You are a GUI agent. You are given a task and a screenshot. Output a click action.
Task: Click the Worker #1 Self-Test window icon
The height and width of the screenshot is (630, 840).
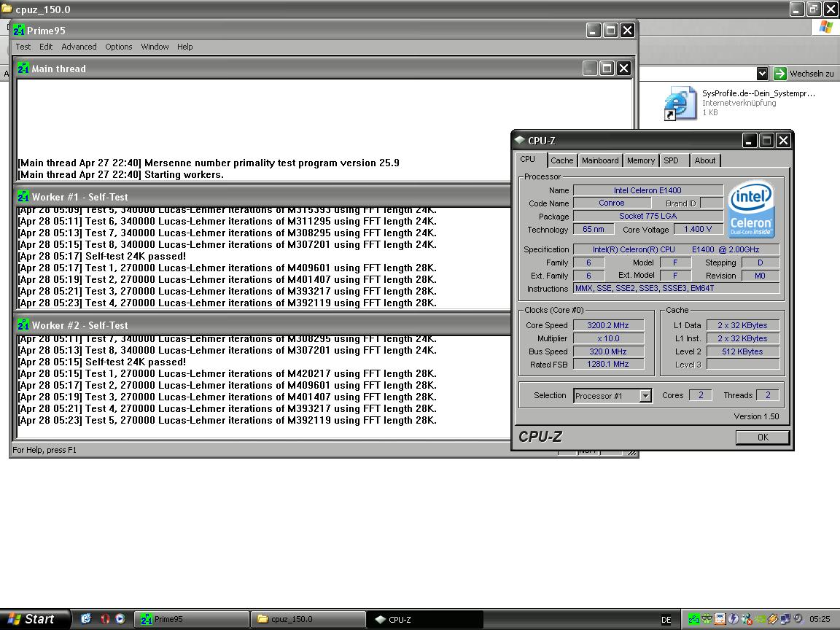tap(23, 197)
